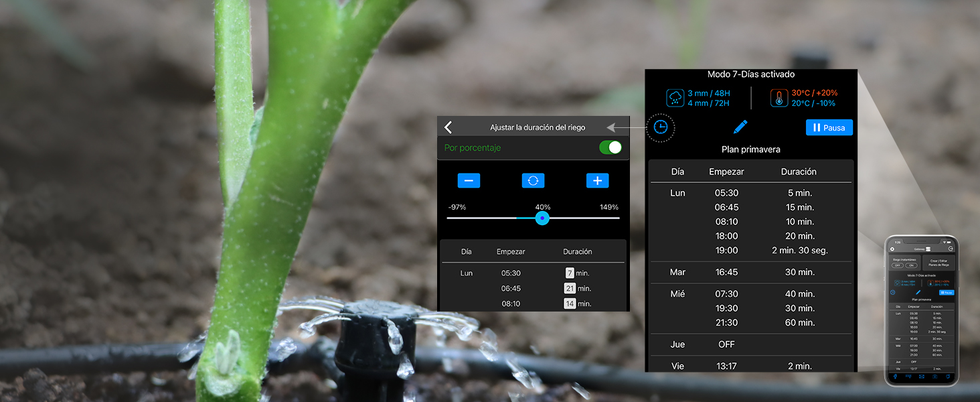Screen dimensions: 980x402
Task: Click the rain forecast icon showing 3 mm / 48H
Action: point(676,98)
